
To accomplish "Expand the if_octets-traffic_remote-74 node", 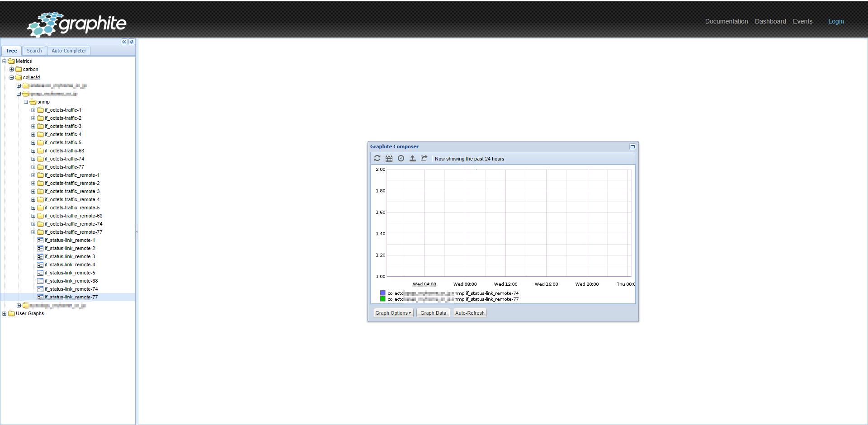I will [33, 224].
